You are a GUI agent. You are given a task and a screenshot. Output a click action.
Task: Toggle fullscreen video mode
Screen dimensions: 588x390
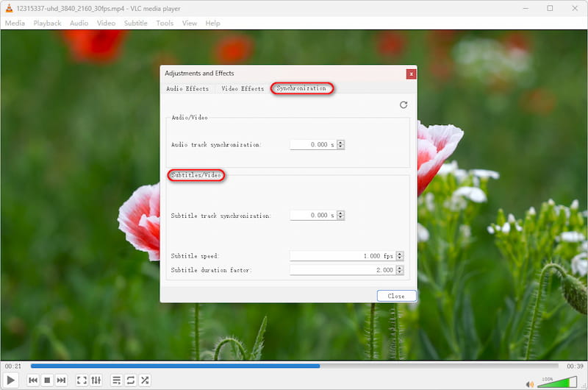pyautogui.click(x=82, y=380)
